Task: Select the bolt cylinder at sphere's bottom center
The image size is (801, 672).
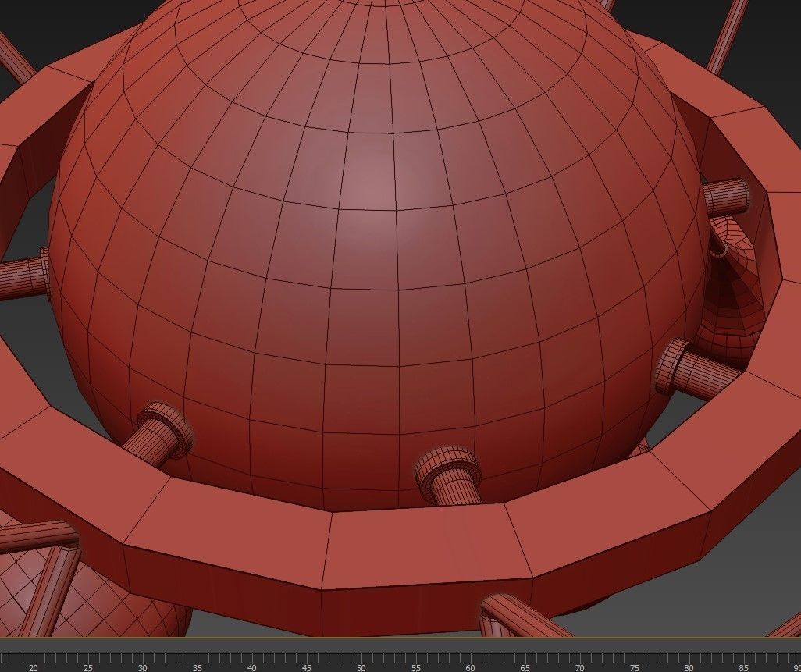Action: [x=450, y=476]
